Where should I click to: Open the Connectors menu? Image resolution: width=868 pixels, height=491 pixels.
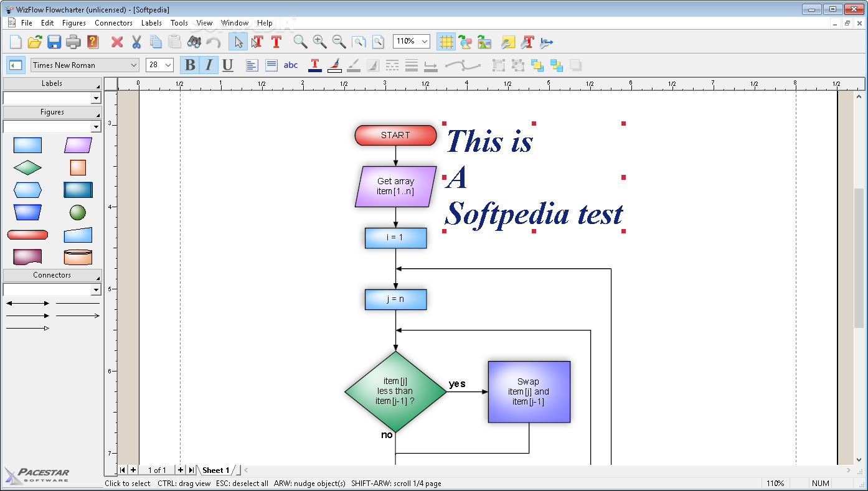[113, 23]
